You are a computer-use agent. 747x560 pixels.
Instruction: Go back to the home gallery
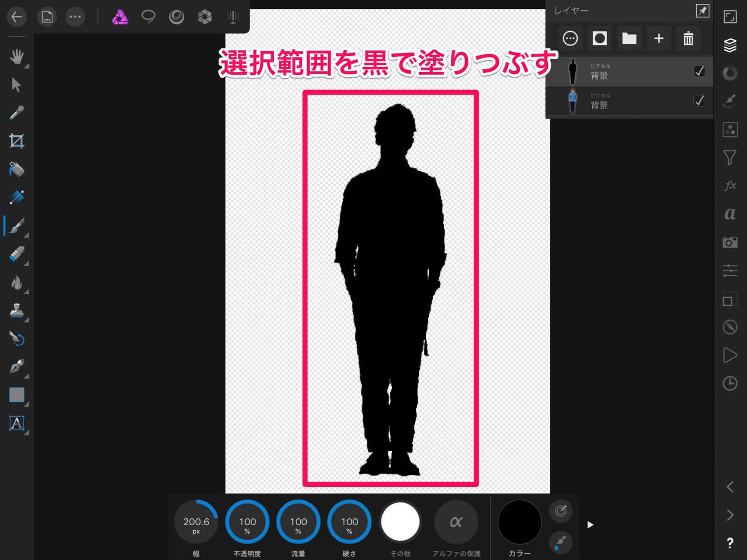16,17
